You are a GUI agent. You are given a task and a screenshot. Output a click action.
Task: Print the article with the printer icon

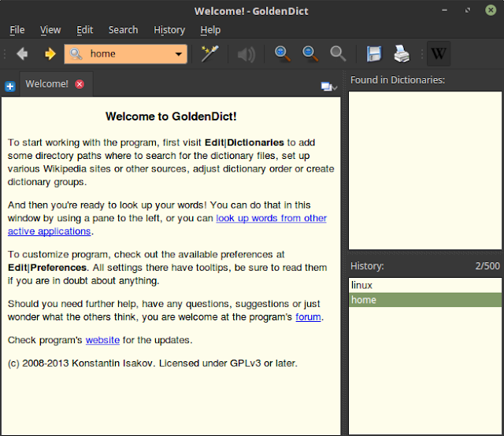[402, 54]
